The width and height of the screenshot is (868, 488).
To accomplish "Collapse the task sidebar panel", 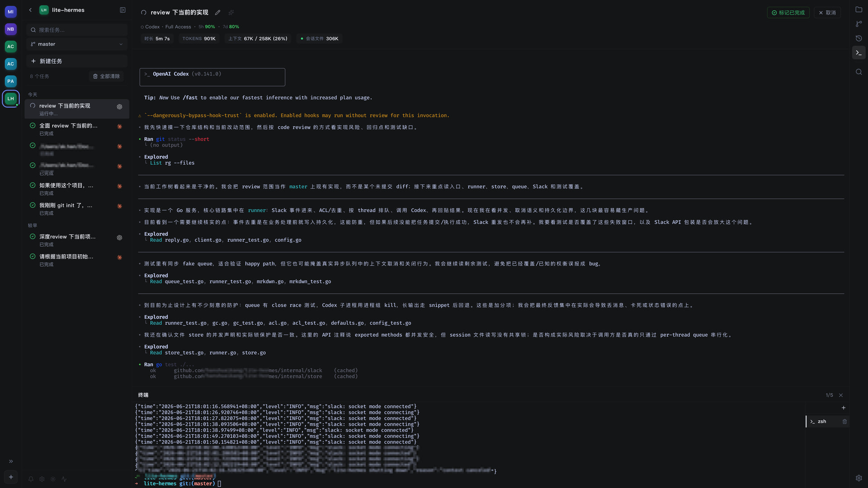I will click(x=123, y=10).
